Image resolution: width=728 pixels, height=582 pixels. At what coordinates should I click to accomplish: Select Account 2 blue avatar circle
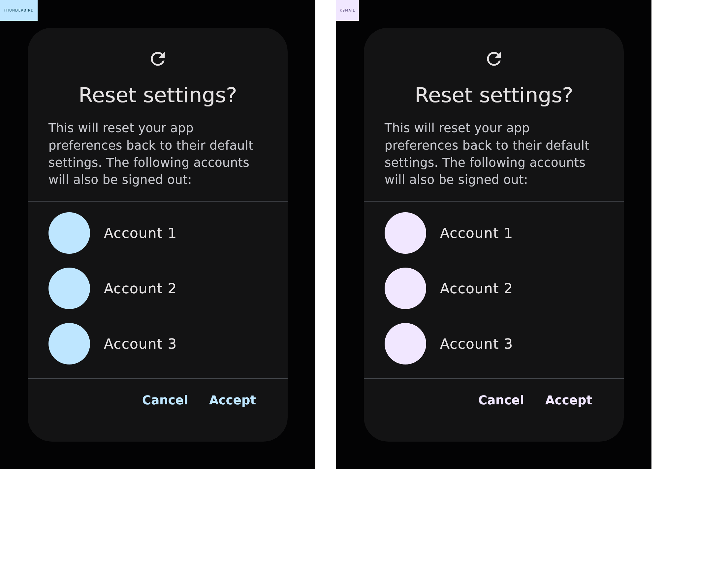[69, 288]
